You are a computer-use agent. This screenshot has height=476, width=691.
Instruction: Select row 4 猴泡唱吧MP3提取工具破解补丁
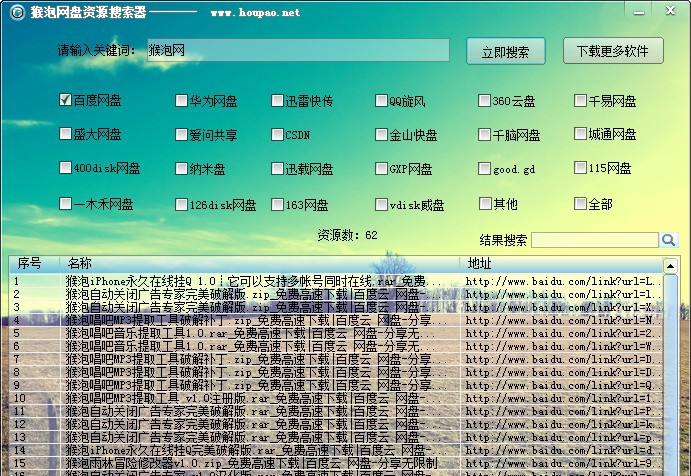[336, 320]
